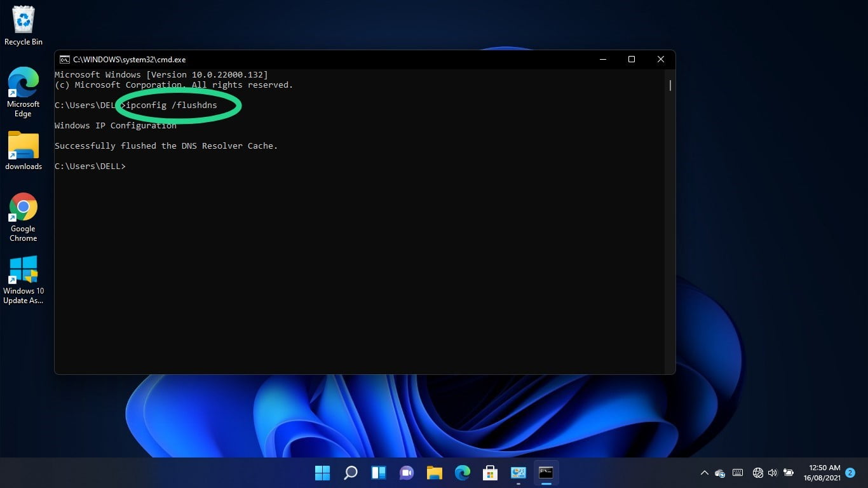This screenshot has height=488, width=868.
Task: Click the Command Prompt window scrollbar
Action: click(x=670, y=86)
